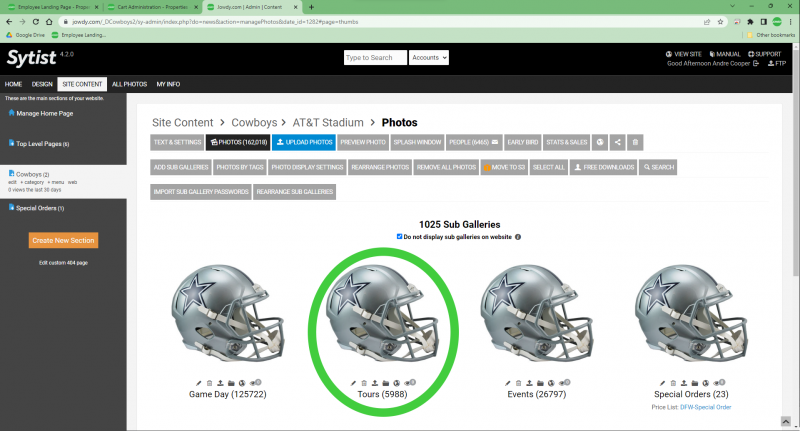
Task: Open the Accounts search dropdown
Action: click(429, 58)
